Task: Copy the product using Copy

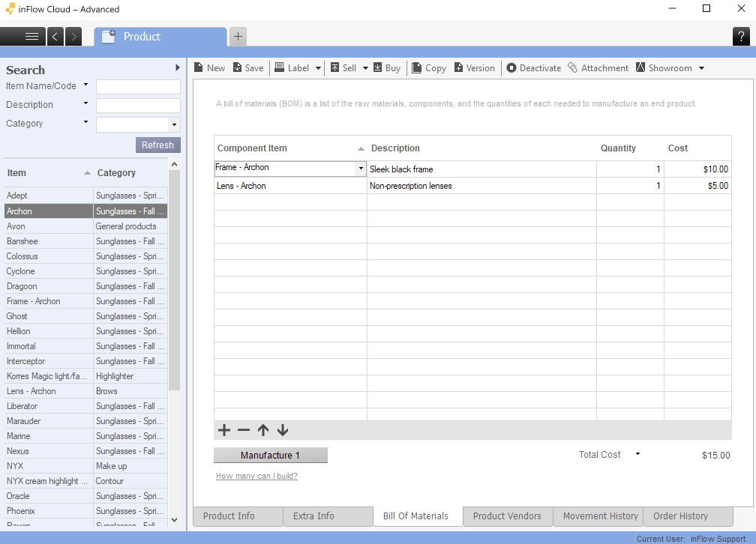Action: pos(429,68)
